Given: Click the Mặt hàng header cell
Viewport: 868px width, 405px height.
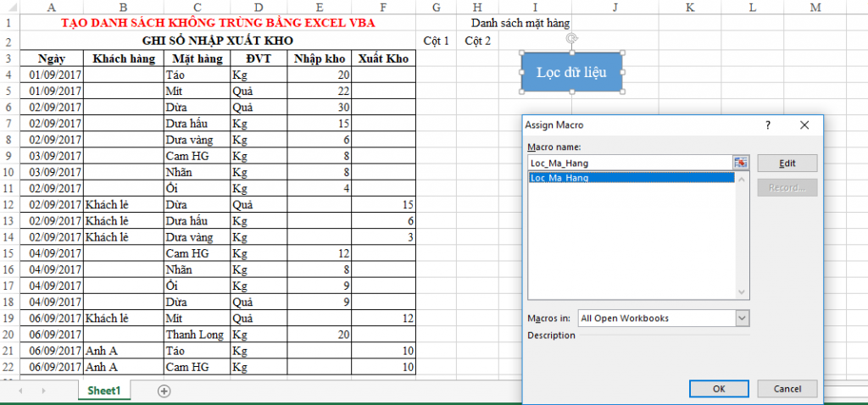Looking at the screenshot, I should click(197, 58).
